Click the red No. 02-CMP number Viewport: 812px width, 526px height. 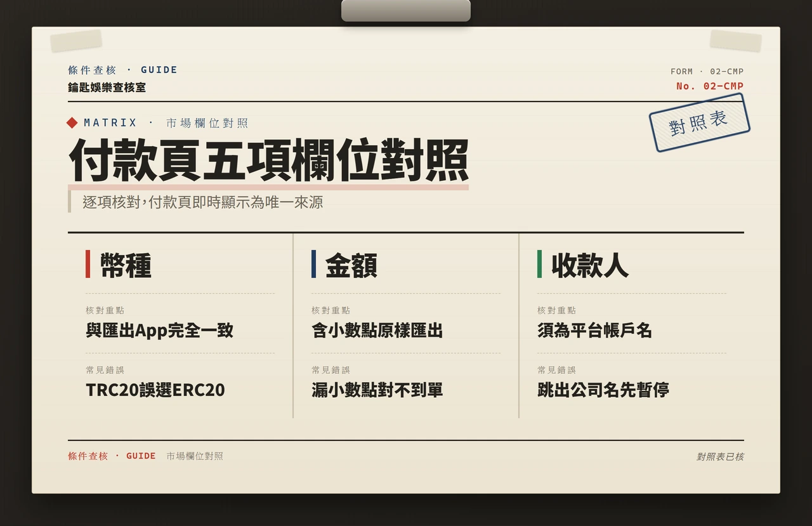tap(709, 86)
